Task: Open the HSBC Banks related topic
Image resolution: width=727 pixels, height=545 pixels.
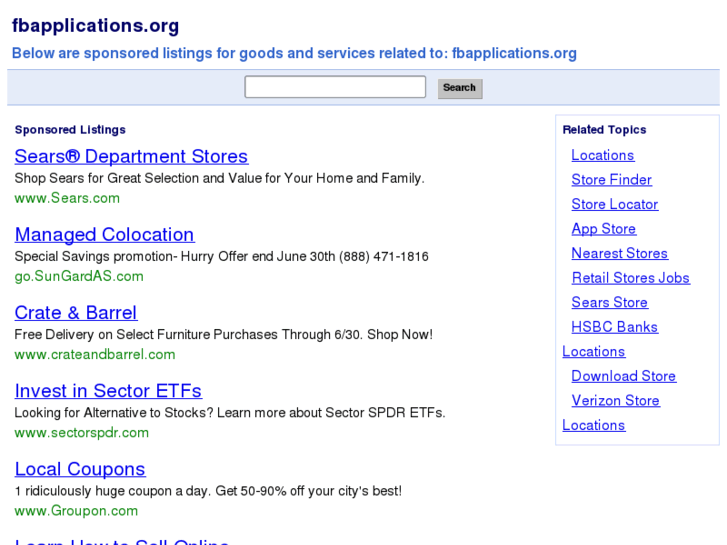Action: point(614,327)
